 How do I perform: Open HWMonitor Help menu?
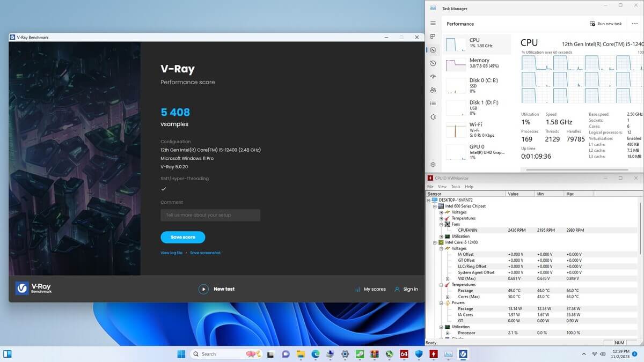pos(469,187)
